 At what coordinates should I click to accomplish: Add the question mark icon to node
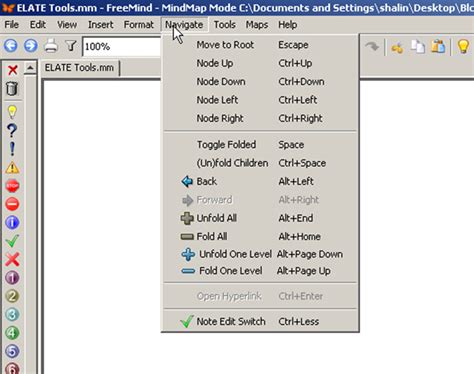click(x=12, y=130)
